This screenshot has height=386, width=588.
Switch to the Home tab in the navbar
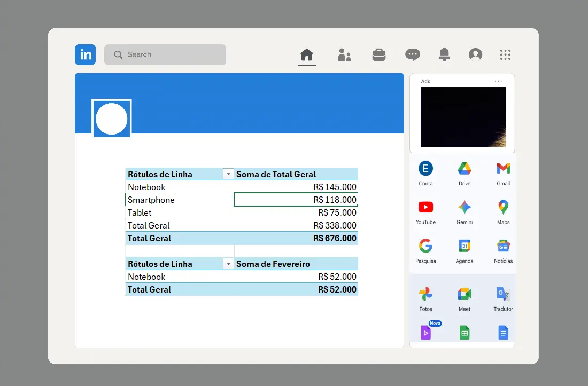[307, 54]
